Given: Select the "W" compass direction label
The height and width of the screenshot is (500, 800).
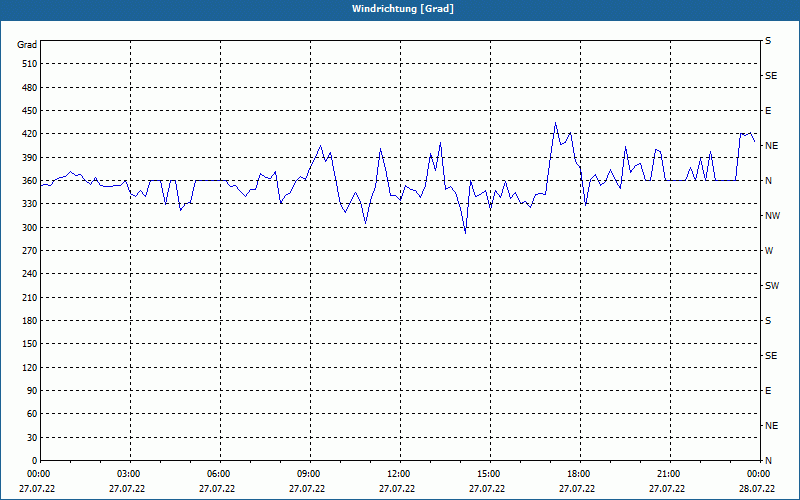Looking at the screenshot, I should coord(769,251).
